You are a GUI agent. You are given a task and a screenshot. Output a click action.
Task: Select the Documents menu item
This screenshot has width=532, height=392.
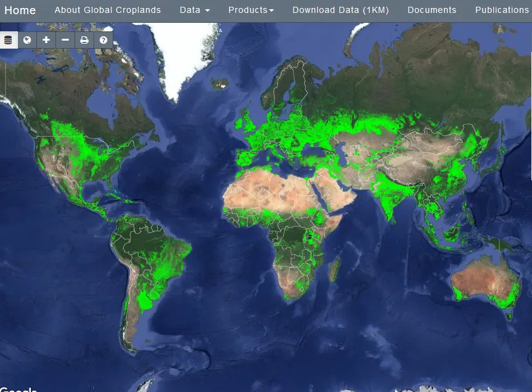[x=432, y=10]
